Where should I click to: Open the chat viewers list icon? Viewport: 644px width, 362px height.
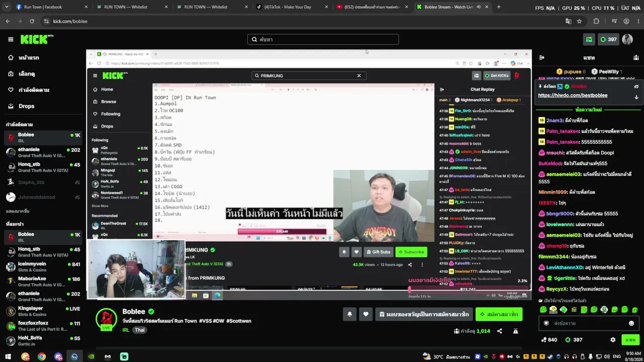pyautogui.click(x=636, y=58)
